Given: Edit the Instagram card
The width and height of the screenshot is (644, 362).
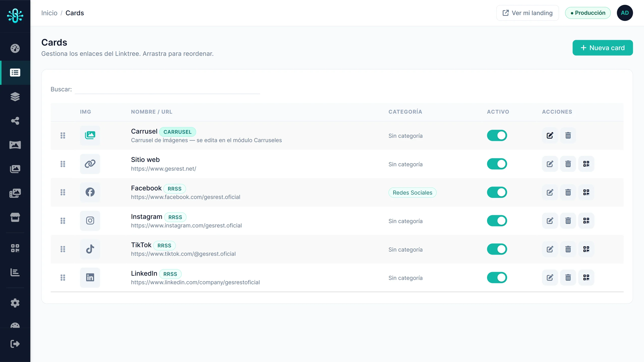Looking at the screenshot, I should tap(550, 221).
